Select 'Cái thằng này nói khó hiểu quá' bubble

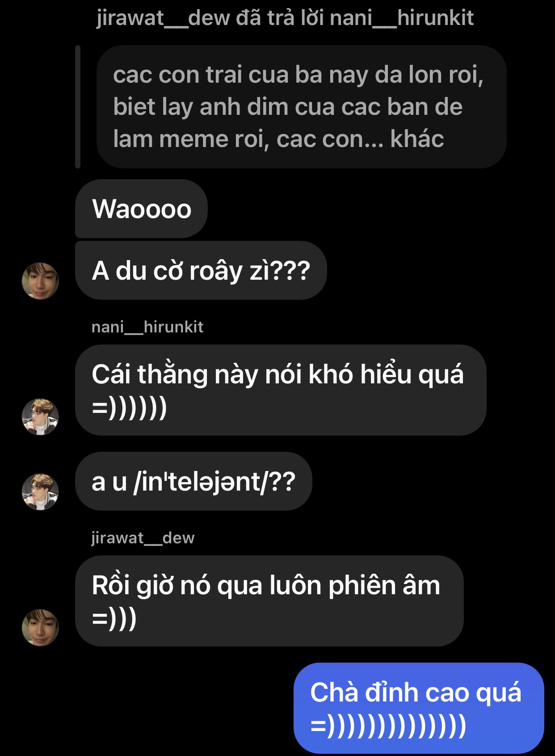[281, 390]
